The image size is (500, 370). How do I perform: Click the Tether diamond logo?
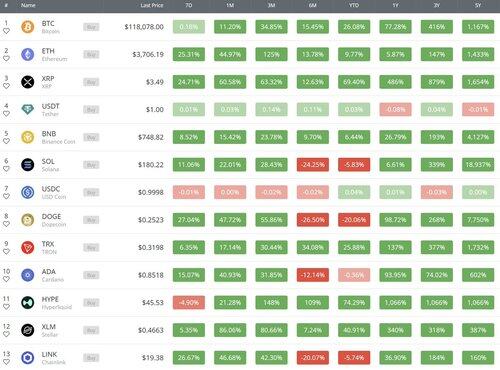(x=28, y=109)
